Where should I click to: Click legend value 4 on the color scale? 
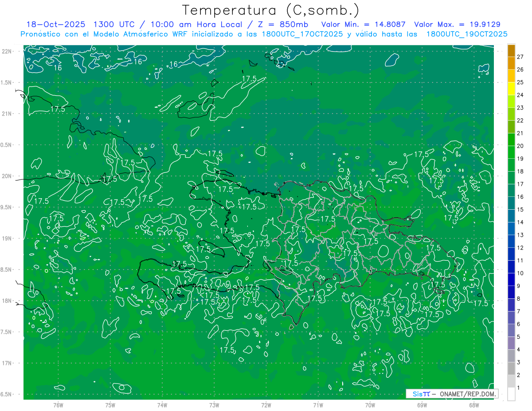(519, 349)
